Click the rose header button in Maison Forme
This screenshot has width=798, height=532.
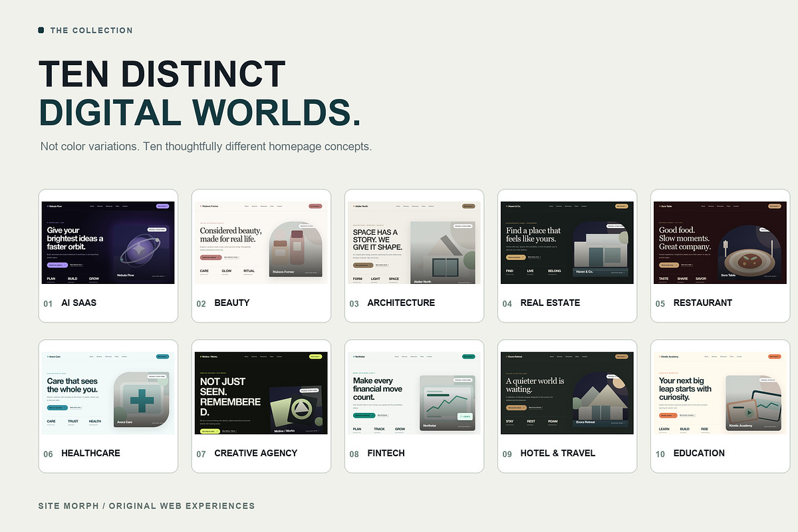(x=317, y=206)
